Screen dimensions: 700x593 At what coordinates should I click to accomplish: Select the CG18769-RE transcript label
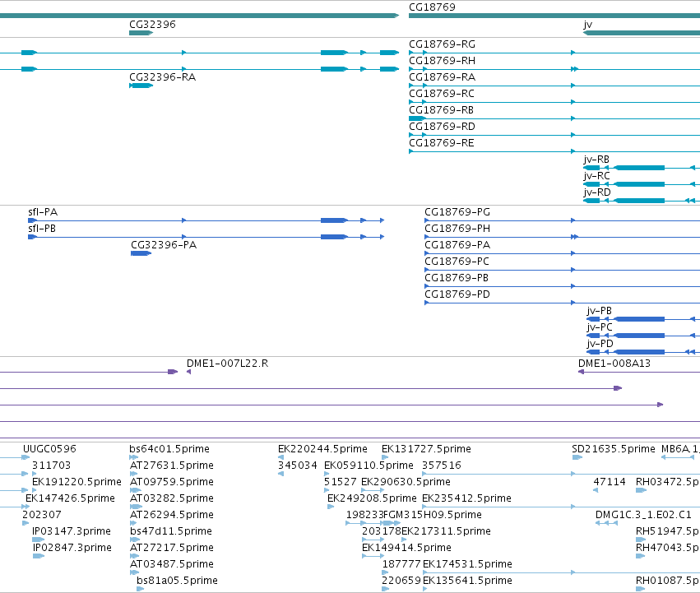point(442,143)
